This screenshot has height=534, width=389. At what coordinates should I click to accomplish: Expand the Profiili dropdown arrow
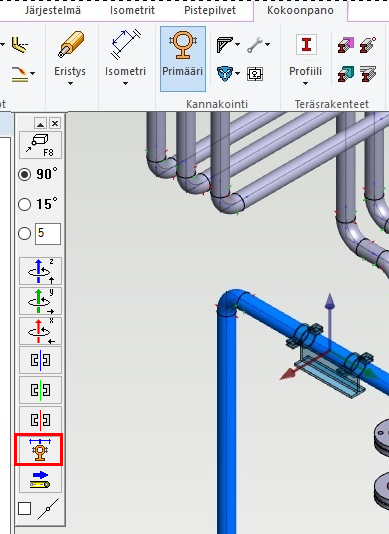coord(306,83)
